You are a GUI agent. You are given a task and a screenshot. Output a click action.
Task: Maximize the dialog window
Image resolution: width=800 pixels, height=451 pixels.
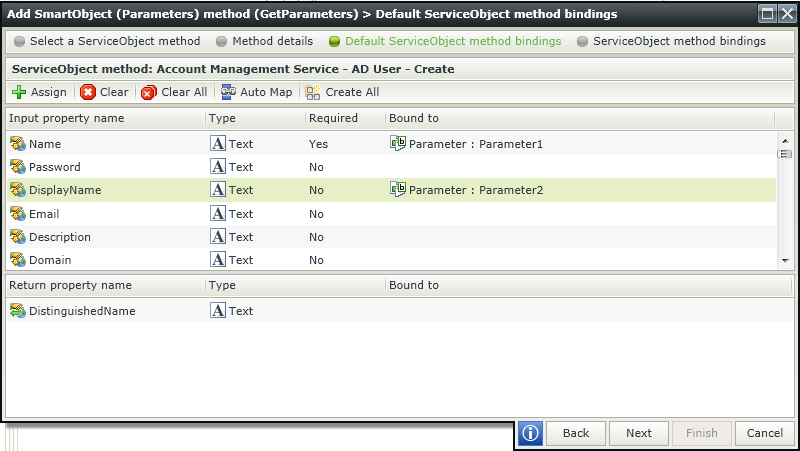767,14
